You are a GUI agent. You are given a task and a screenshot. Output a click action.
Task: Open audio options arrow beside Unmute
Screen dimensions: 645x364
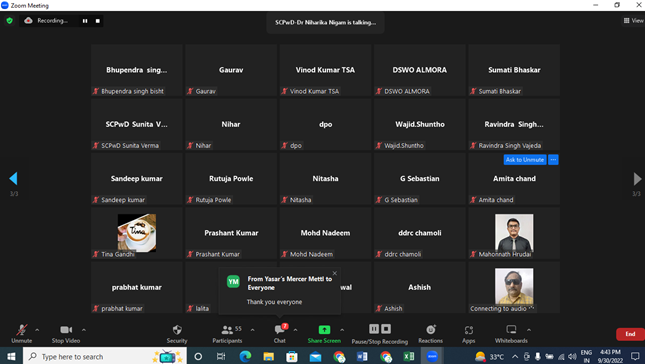pos(37,330)
